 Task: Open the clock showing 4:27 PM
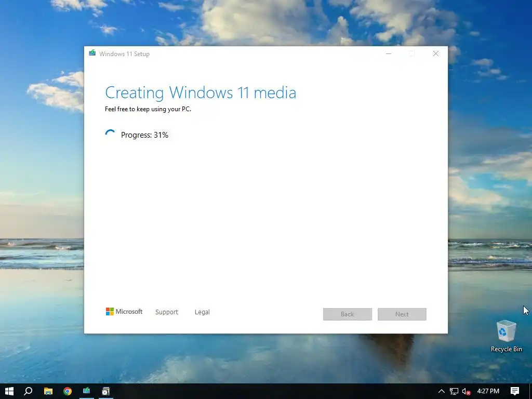tap(488, 391)
